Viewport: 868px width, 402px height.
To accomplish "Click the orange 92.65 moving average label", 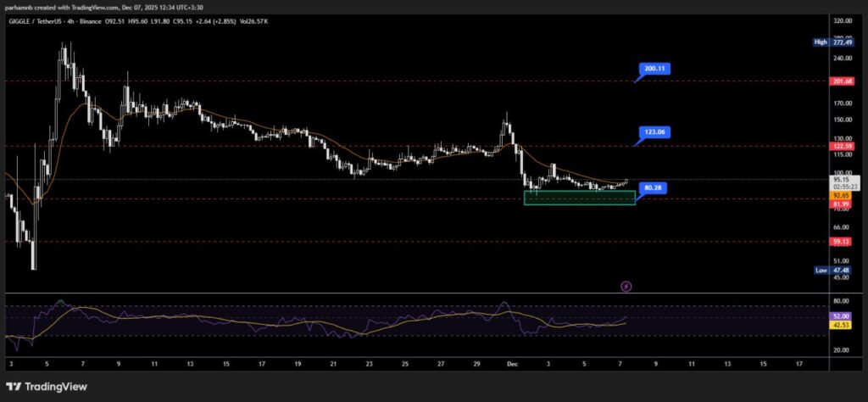I will tap(843, 195).
